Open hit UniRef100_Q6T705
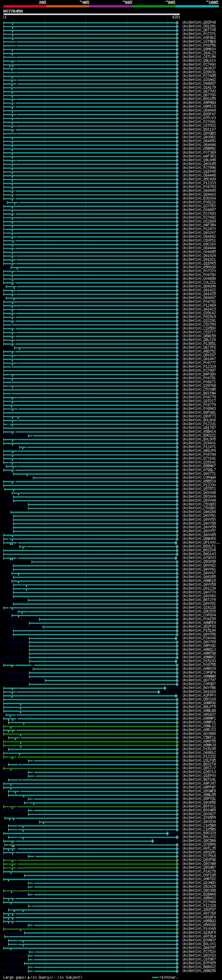222x980 pixels. (199, 30)
